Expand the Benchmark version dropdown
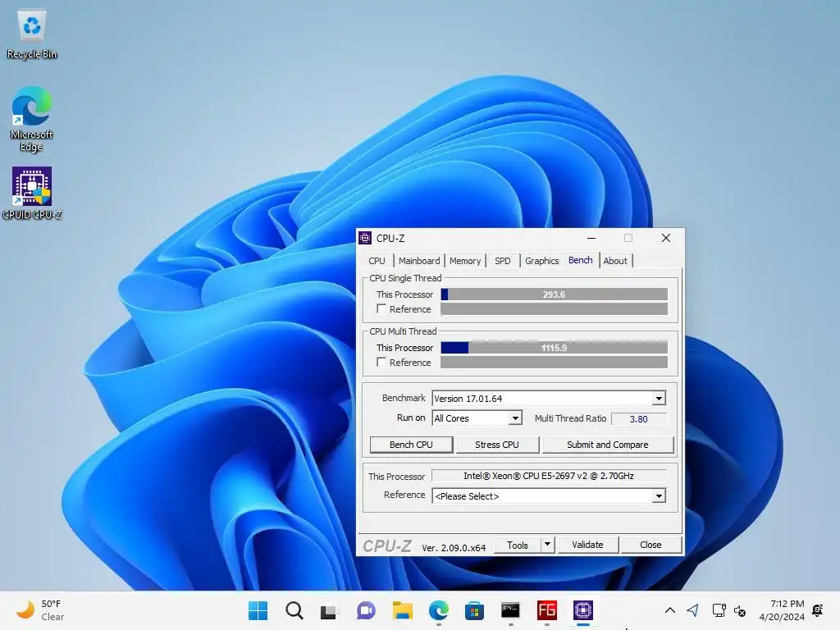 659,398
